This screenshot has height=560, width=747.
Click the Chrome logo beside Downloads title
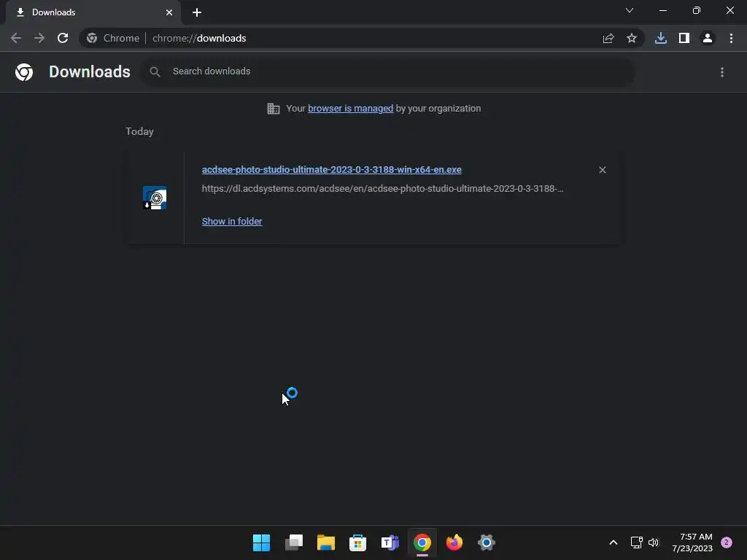point(24,72)
